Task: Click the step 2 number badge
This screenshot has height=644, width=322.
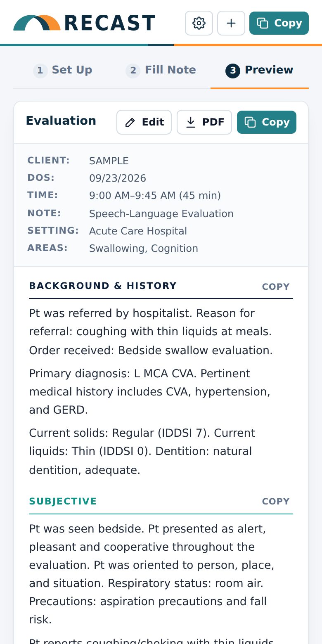Action: click(133, 71)
